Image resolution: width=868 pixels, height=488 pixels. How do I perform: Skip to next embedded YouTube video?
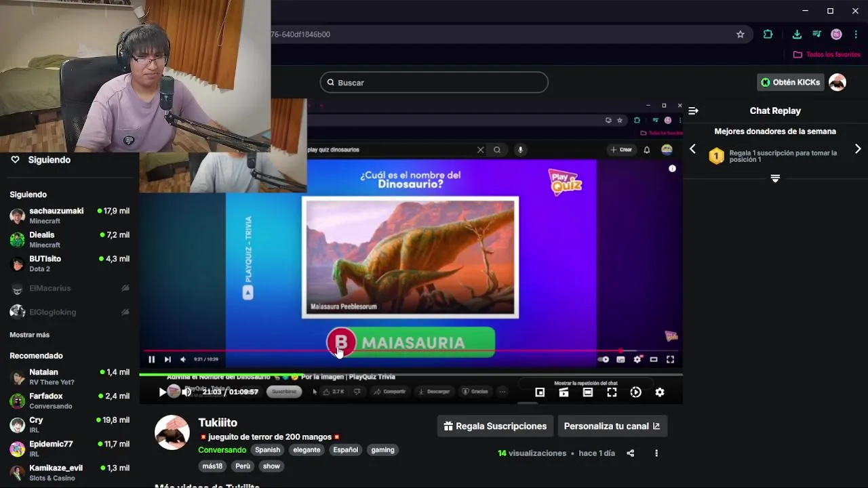(x=167, y=359)
